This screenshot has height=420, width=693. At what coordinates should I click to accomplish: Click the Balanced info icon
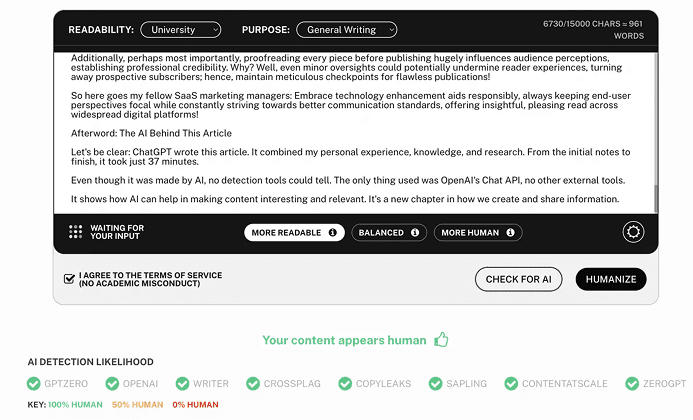[x=414, y=232]
